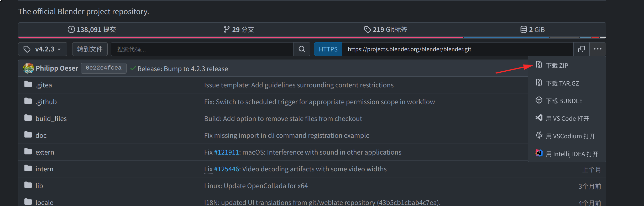644x206 pixels.
Task: Click the commits history clock icon
Action: (x=71, y=29)
